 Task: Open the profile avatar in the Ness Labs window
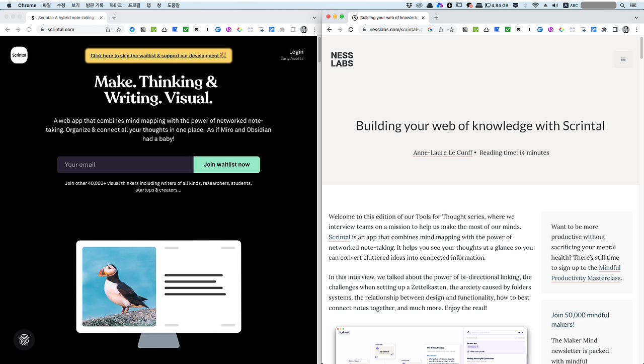point(626,30)
